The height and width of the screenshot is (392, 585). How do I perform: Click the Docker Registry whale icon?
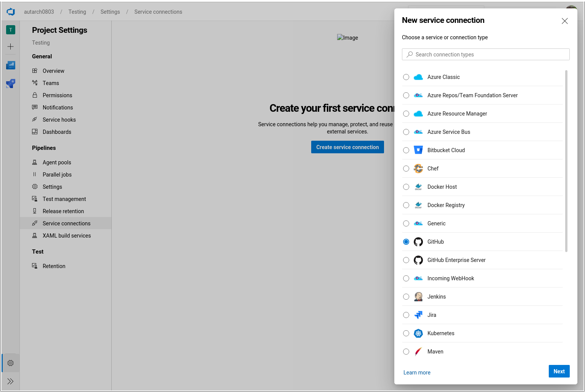[418, 205]
